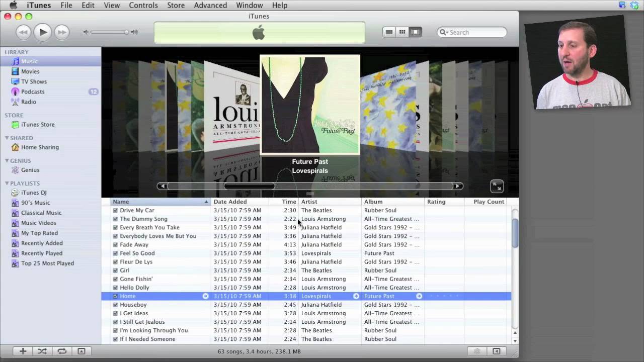Collapse the Genius section triangle
644x362 pixels.
point(7,160)
